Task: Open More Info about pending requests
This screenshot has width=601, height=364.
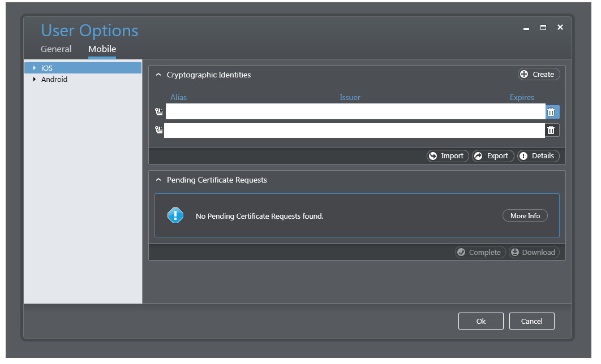Action: pos(525,216)
